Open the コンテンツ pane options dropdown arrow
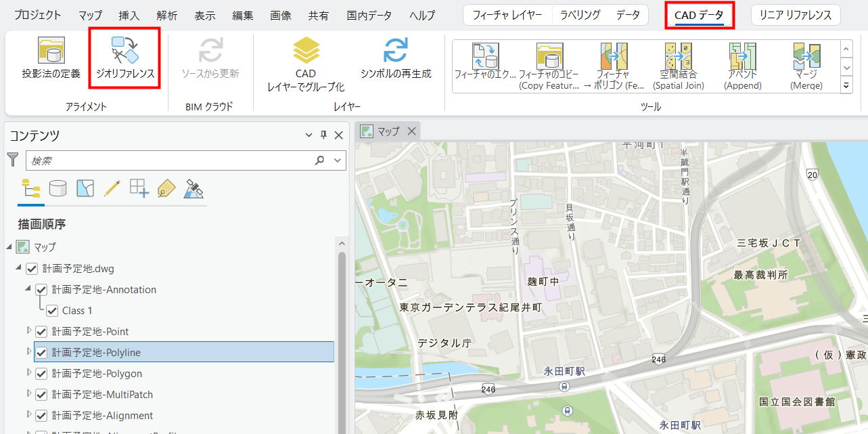This screenshot has width=868, height=434. click(x=309, y=136)
